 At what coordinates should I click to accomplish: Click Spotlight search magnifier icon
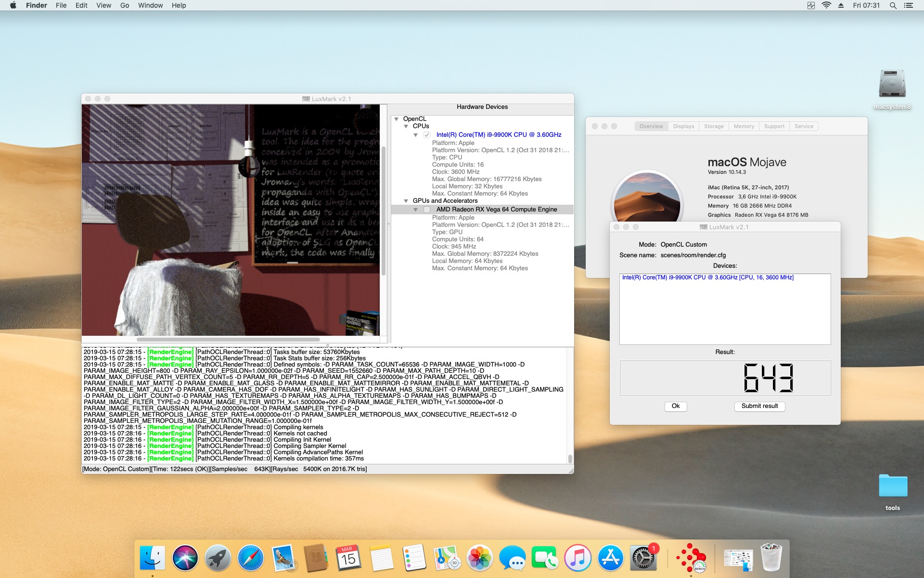click(x=893, y=5)
